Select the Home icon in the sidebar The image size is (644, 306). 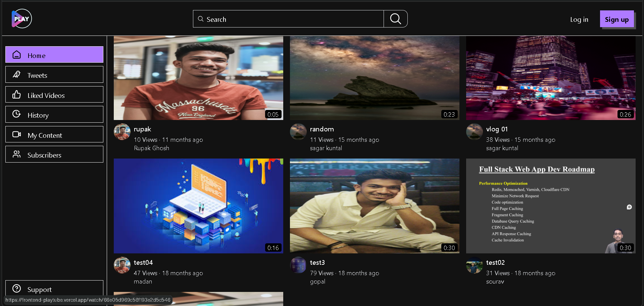pos(16,54)
